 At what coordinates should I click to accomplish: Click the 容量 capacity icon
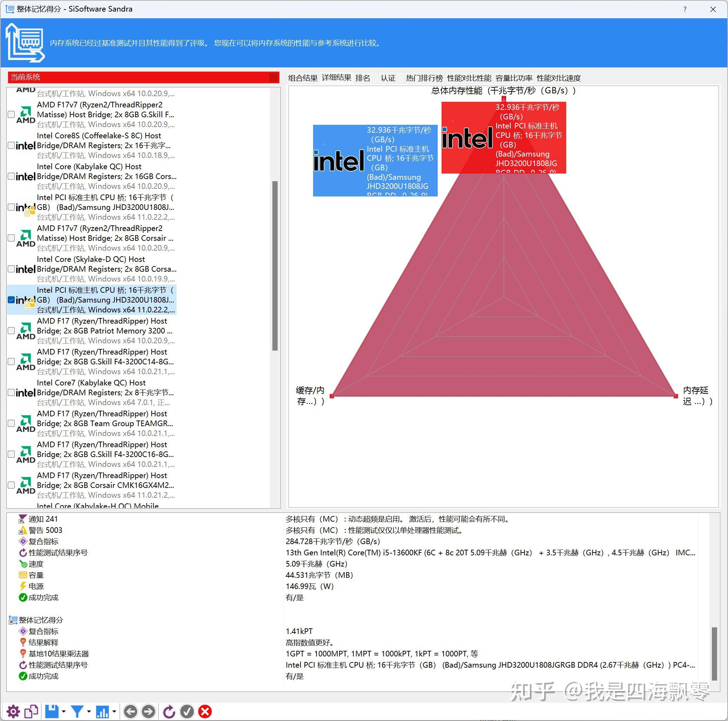(x=22, y=575)
